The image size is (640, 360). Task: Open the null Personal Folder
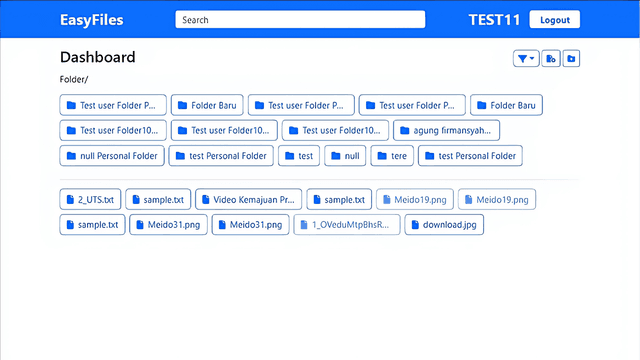pos(112,156)
